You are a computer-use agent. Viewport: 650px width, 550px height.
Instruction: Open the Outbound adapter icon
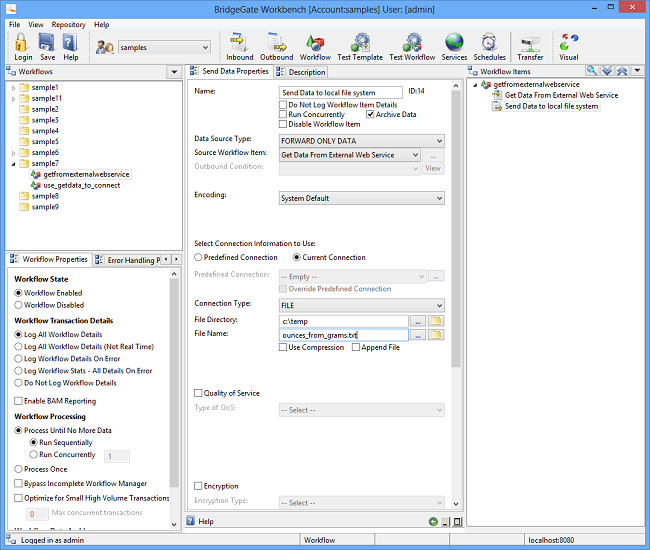tap(277, 46)
